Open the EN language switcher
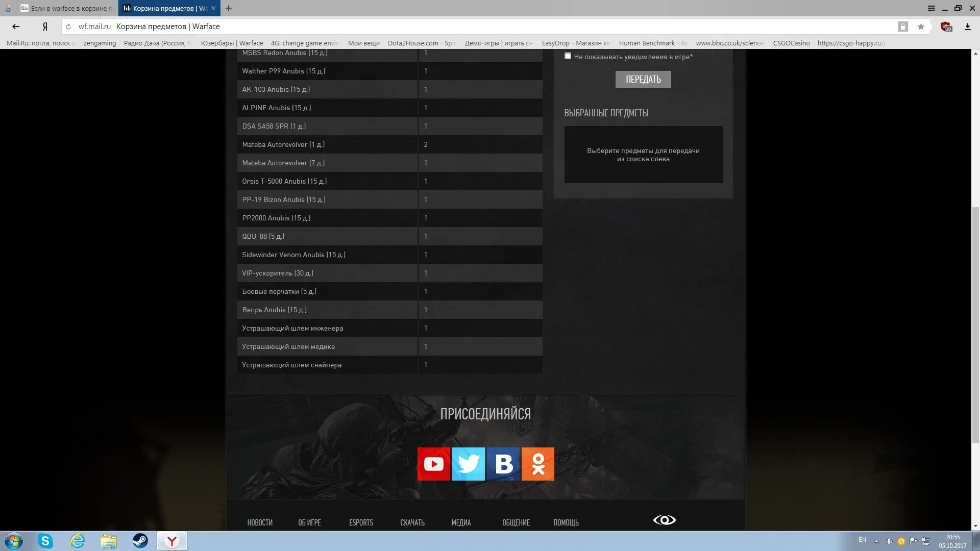Viewport: 980px width, 551px height. click(862, 540)
